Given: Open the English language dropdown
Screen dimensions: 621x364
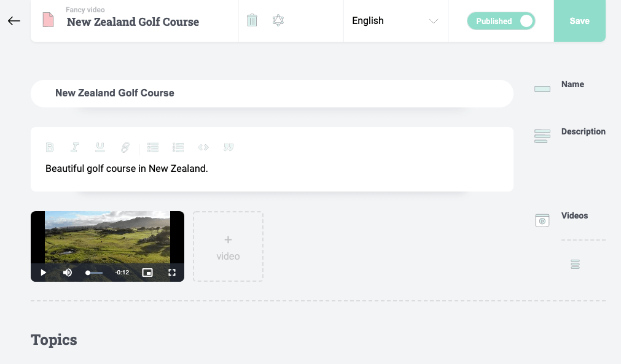Looking at the screenshot, I should (x=396, y=21).
